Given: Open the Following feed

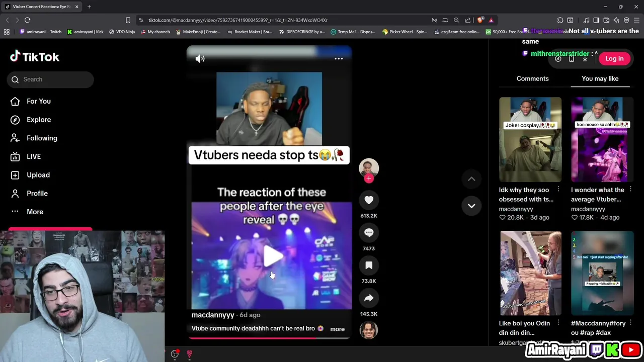Looking at the screenshot, I should click(x=34, y=138).
